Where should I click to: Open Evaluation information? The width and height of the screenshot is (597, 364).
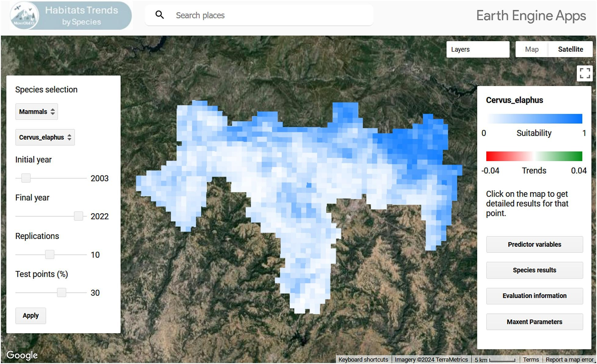[x=534, y=296]
